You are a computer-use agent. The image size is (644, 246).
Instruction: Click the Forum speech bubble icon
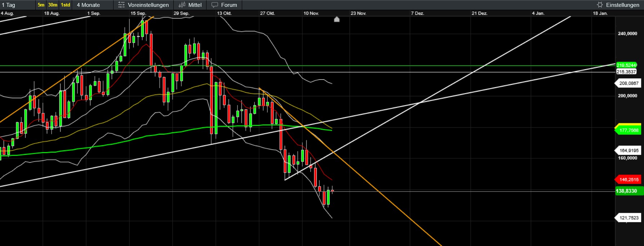point(215,5)
